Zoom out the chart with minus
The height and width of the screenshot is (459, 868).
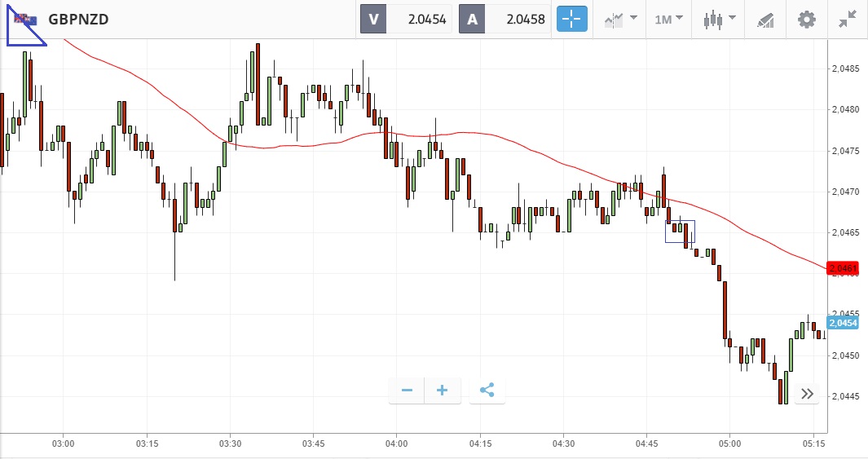pyautogui.click(x=408, y=391)
